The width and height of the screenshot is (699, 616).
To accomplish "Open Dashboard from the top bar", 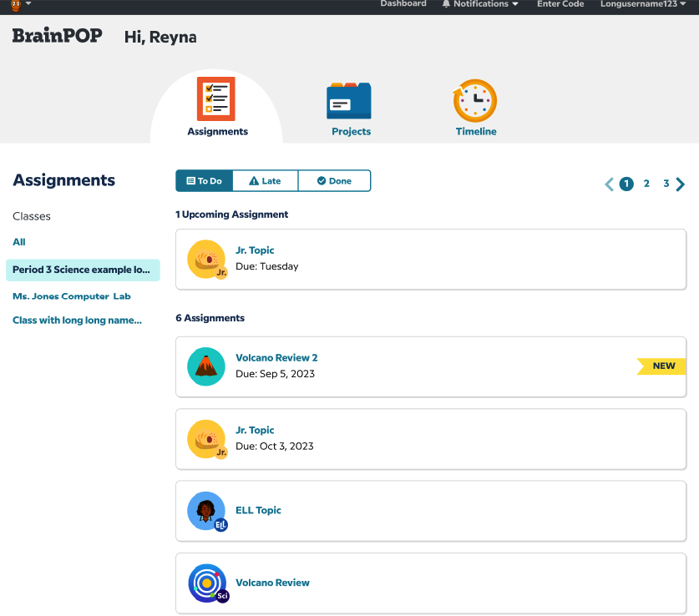I will point(403,4).
